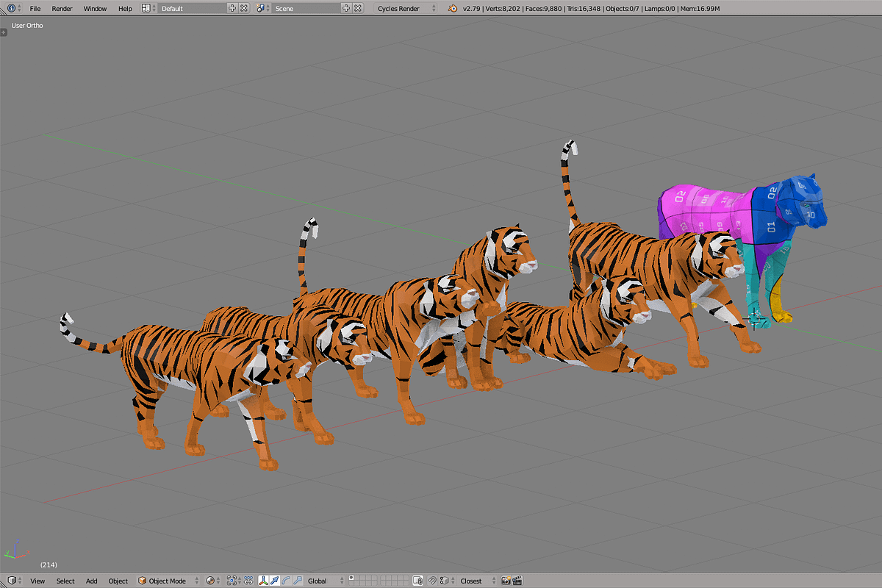Image resolution: width=882 pixels, height=588 pixels.
Task: Open the snap element type selector
Action: coord(445,581)
